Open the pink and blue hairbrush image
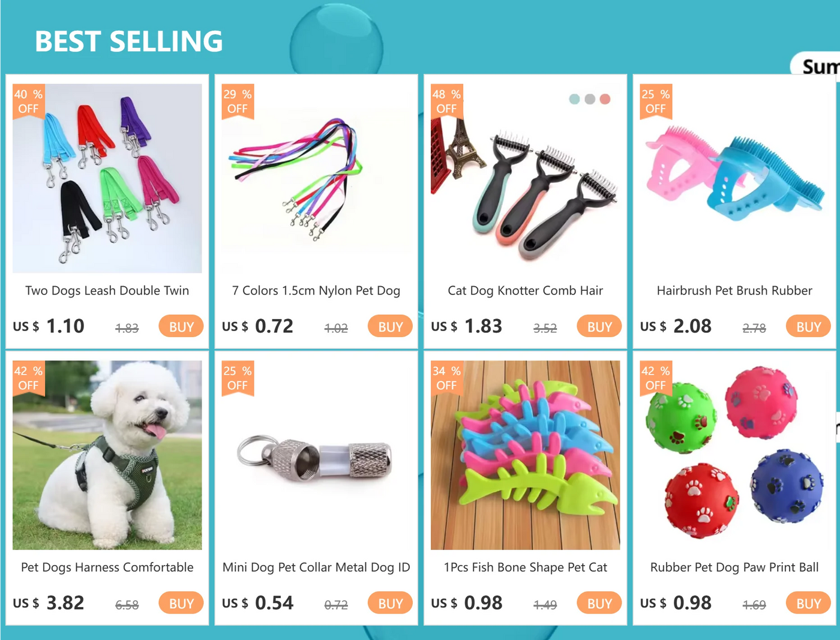840x640 pixels. tap(734, 178)
